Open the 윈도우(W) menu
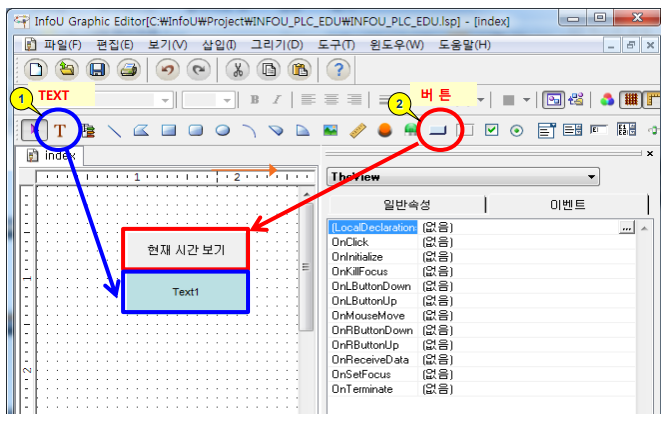This screenshot has width=666, height=424. [397, 45]
